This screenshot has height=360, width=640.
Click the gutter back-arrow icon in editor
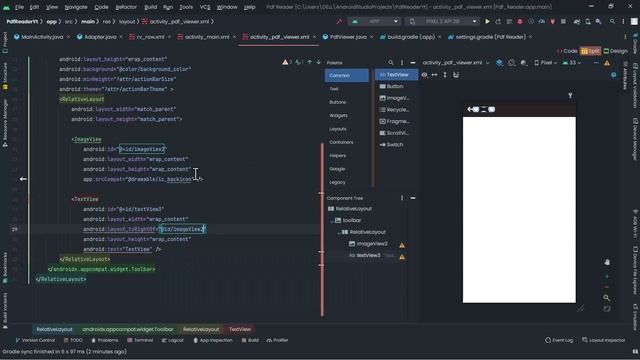point(23,179)
